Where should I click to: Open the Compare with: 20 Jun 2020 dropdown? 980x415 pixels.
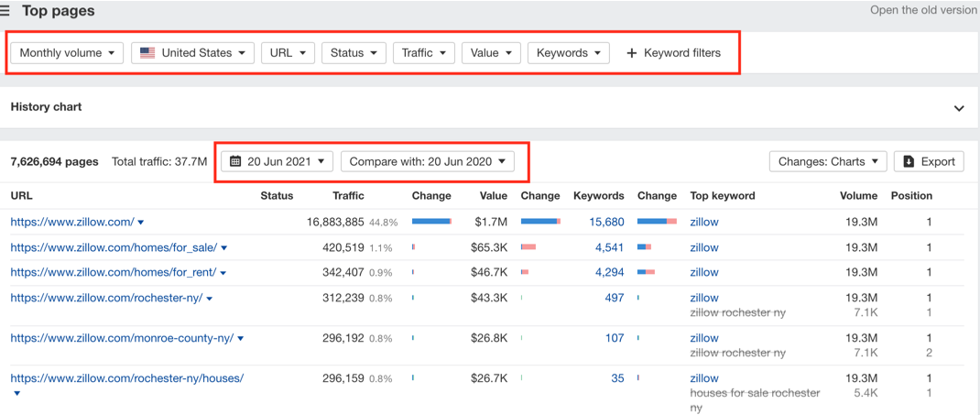(428, 161)
